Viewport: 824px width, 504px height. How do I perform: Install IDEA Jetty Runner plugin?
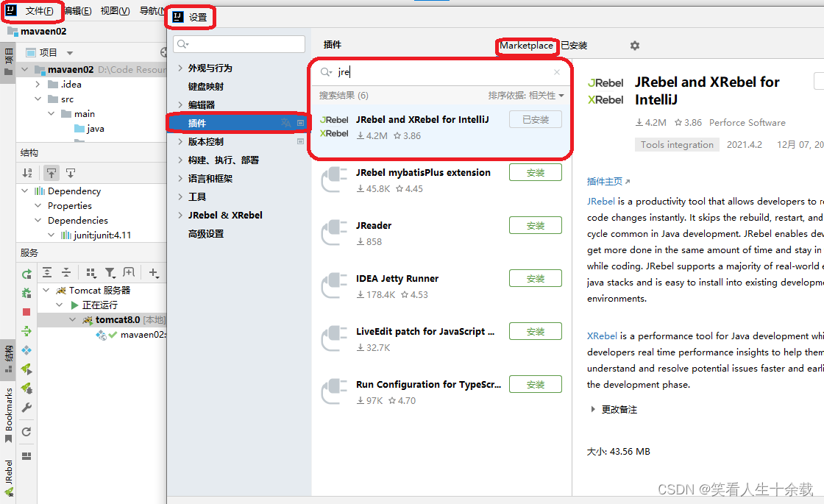(x=536, y=279)
